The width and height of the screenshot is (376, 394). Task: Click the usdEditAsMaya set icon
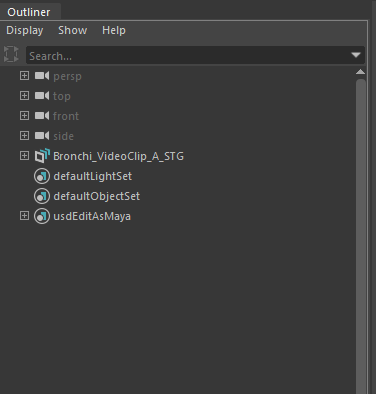pyautogui.click(x=42, y=216)
